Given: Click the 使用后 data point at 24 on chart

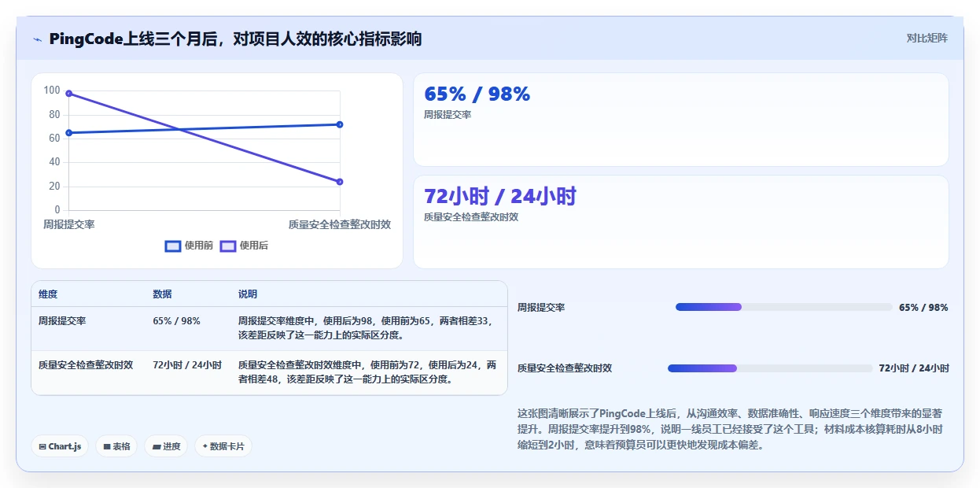Looking at the screenshot, I should (x=340, y=182).
